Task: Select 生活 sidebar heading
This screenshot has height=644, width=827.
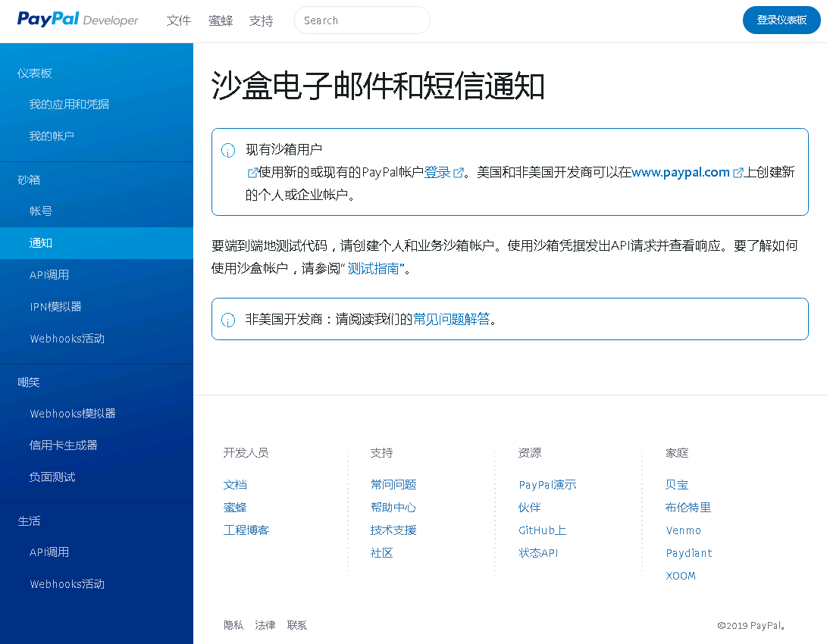Action: point(29,521)
